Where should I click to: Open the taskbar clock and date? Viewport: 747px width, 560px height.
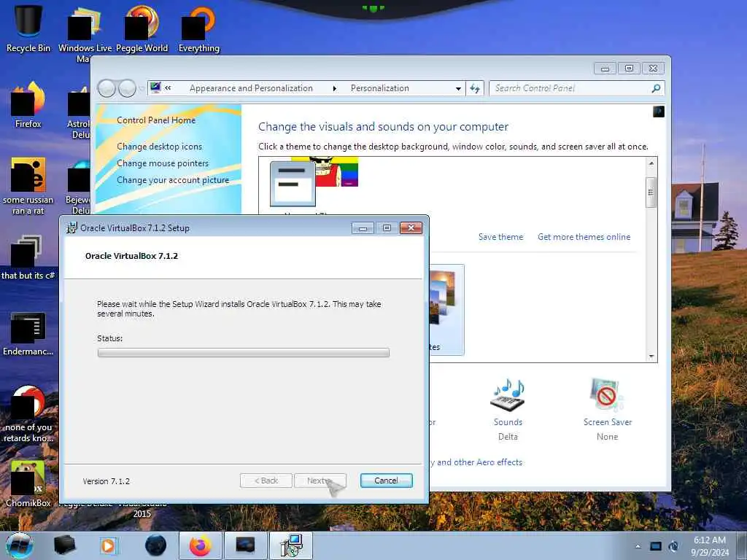tap(710, 546)
